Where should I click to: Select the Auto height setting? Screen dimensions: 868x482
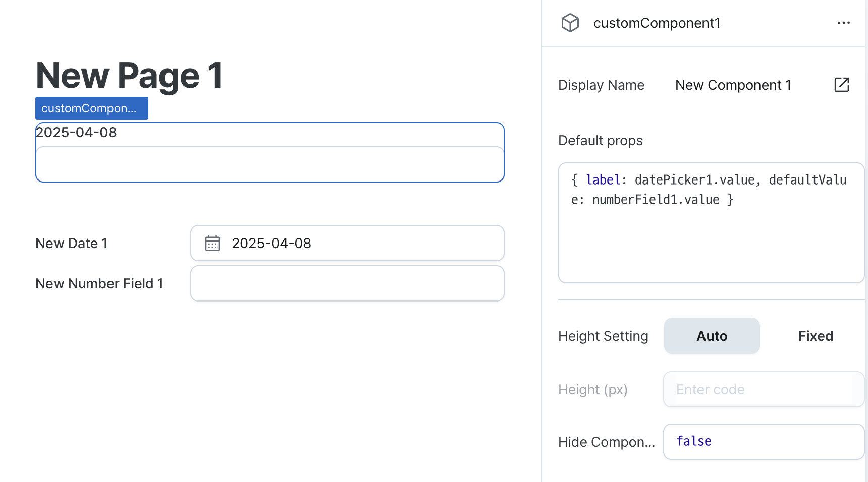pos(712,336)
